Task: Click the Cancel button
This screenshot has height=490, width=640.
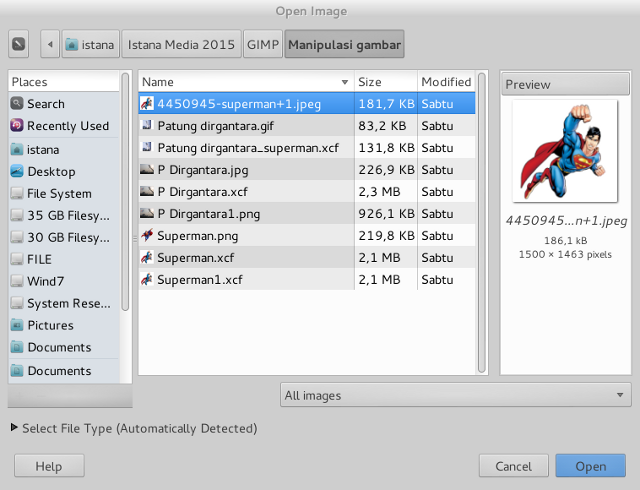Action: click(513, 466)
